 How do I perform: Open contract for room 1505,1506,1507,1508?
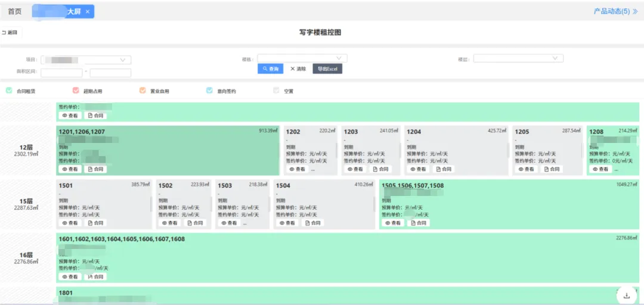coord(419,223)
